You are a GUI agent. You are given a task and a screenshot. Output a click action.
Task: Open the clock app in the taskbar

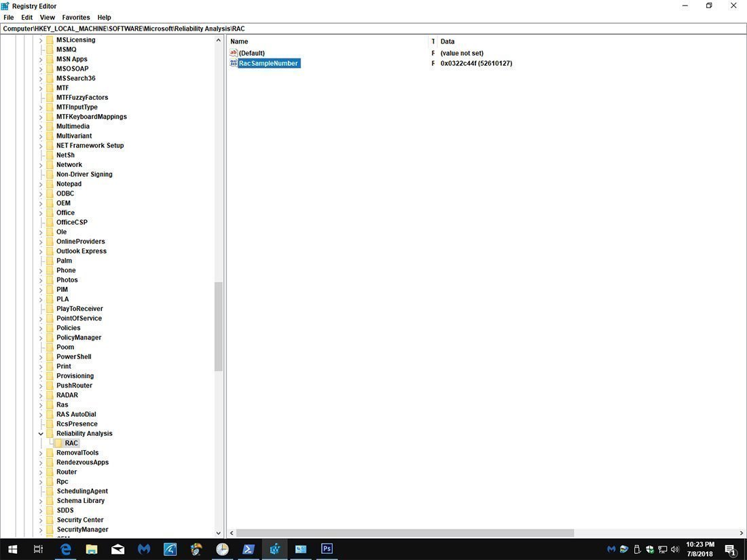(x=222, y=549)
